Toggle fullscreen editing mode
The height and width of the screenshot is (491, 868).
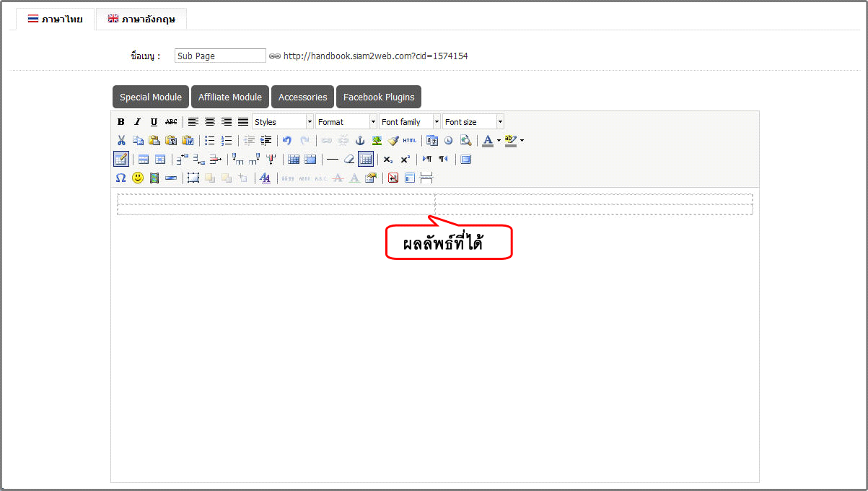coord(466,160)
